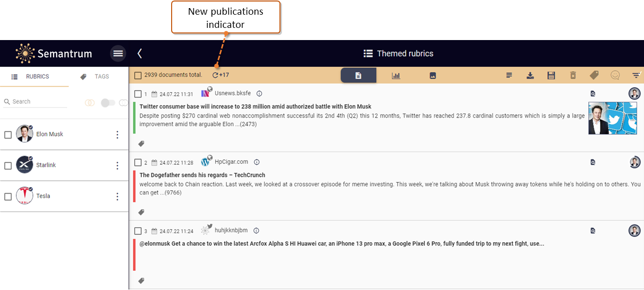Screen dimensions: 644x290
Task: Check the Tesla rubric checkbox
Action: 8,197
